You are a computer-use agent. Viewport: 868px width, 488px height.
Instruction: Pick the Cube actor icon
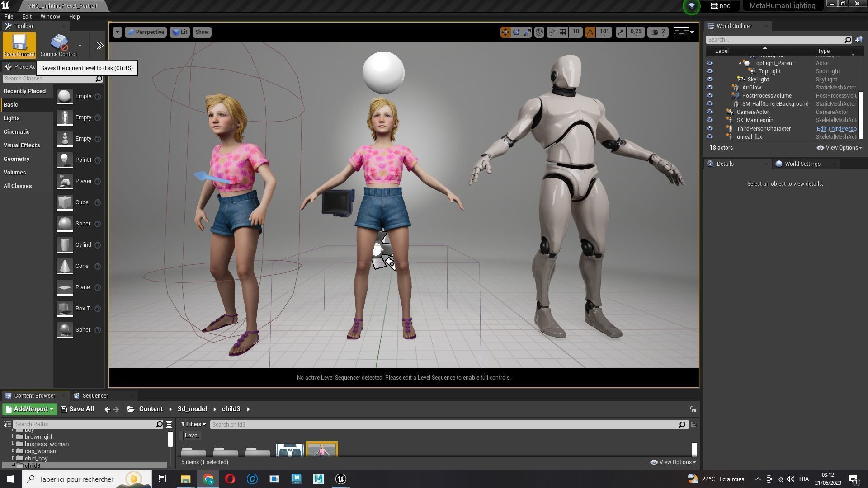pos(65,202)
